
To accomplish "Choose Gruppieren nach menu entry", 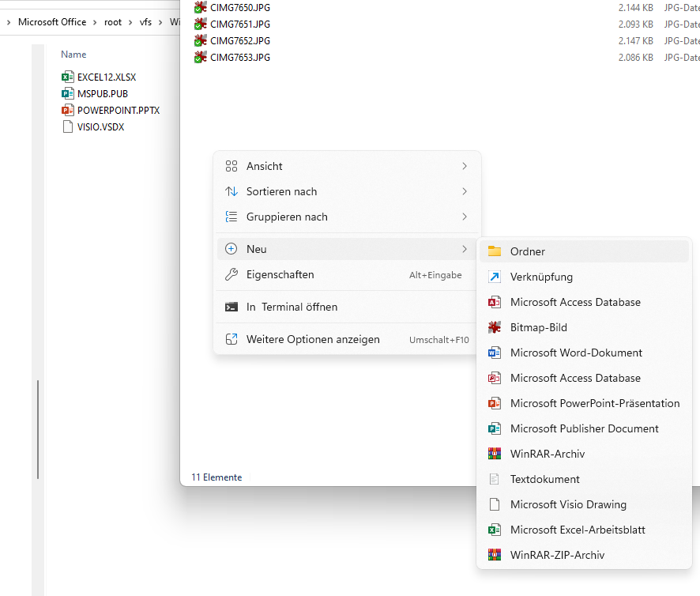I will [347, 217].
